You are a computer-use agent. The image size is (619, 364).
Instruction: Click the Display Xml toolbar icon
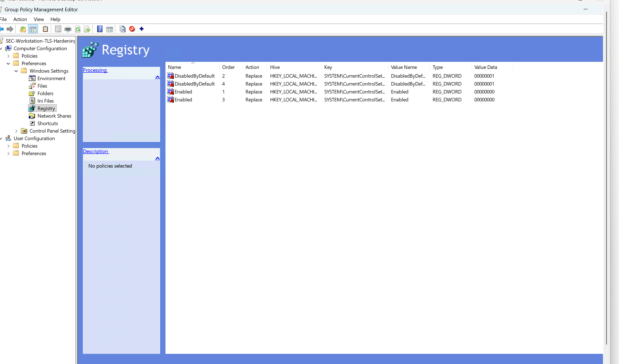(x=122, y=29)
